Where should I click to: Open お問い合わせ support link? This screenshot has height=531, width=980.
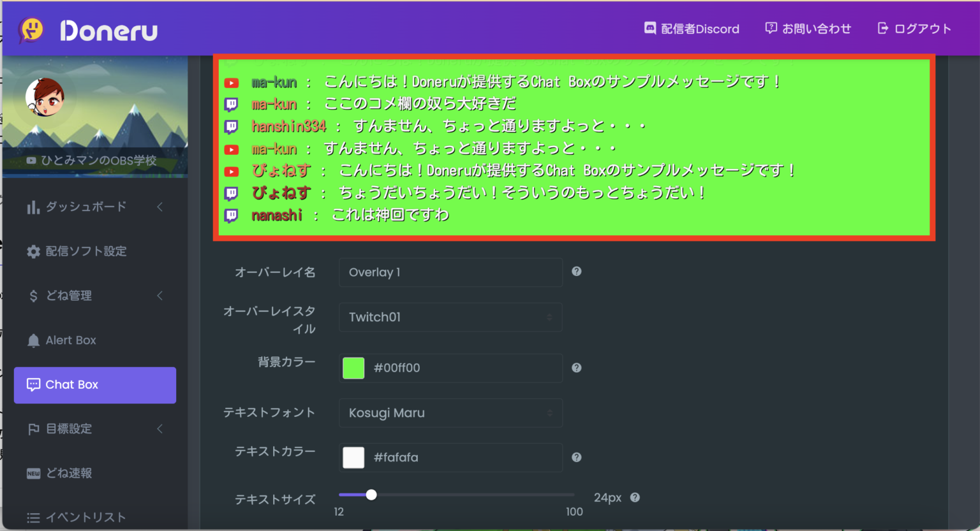click(x=808, y=29)
